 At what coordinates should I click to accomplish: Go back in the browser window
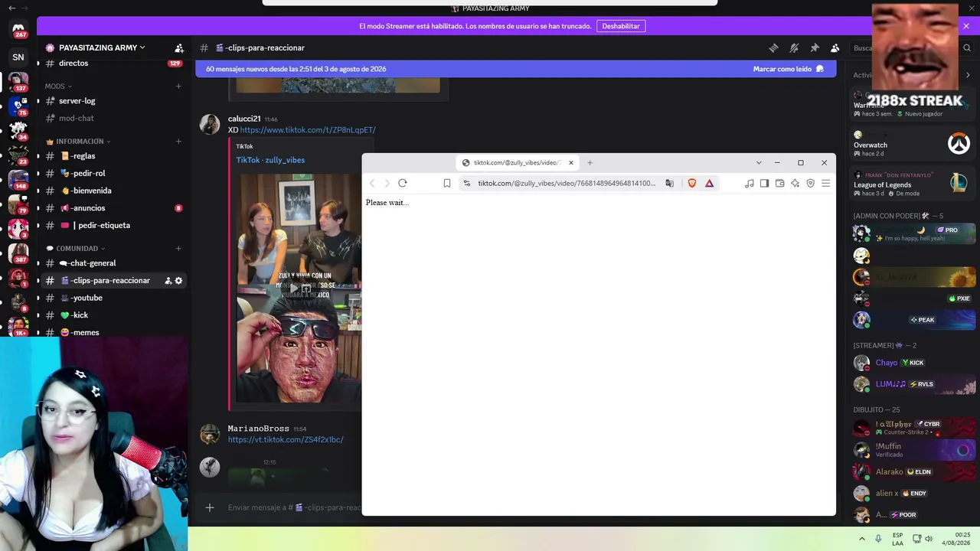coord(372,183)
